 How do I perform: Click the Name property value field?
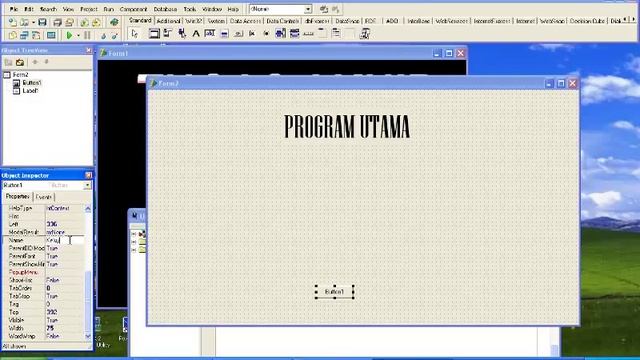click(x=65, y=240)
